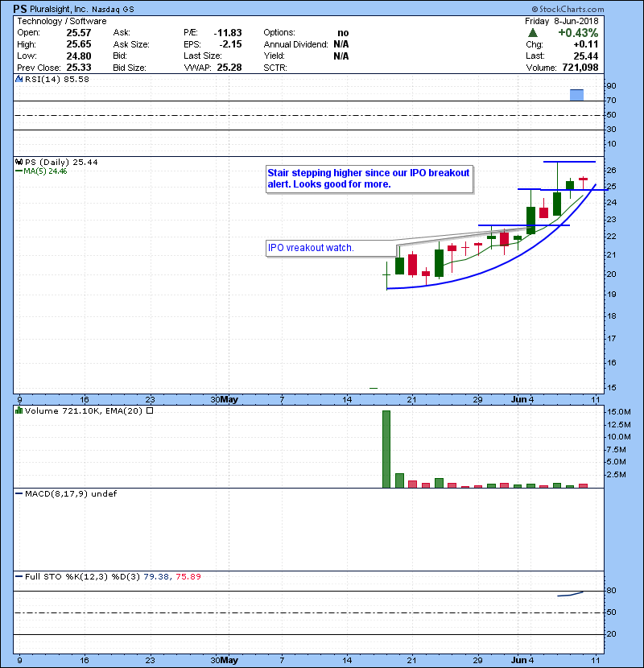The height and width of the screenshot is (668, 644).
Task: Click the 'Nasdaq GS' exchange label
Action: (113, 10)
